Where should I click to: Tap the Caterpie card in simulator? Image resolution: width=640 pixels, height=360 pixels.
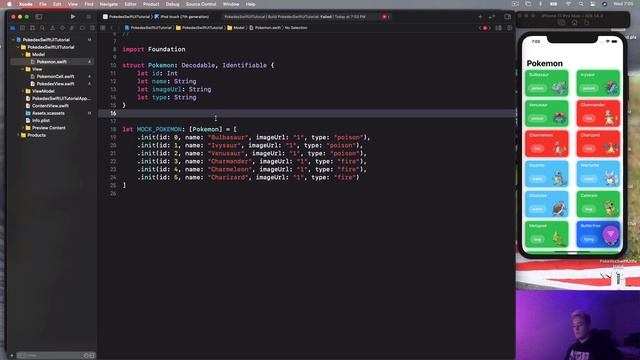(598, 204)
